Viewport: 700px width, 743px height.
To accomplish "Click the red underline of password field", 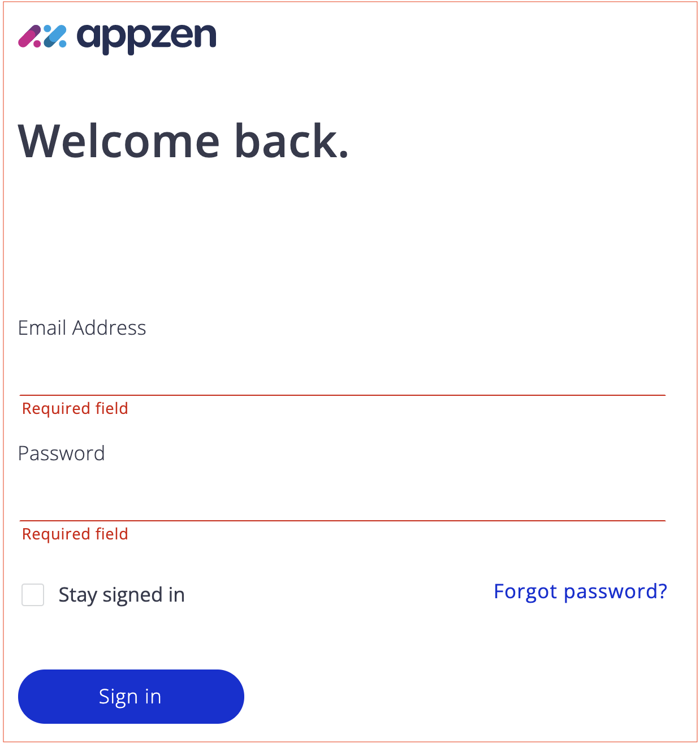I will tap(343, 521).
